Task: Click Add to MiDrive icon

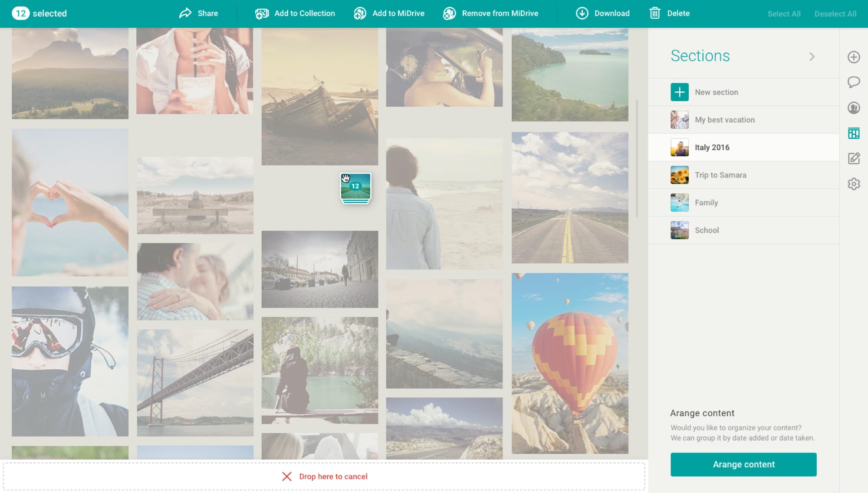Action: click(360, 13)
